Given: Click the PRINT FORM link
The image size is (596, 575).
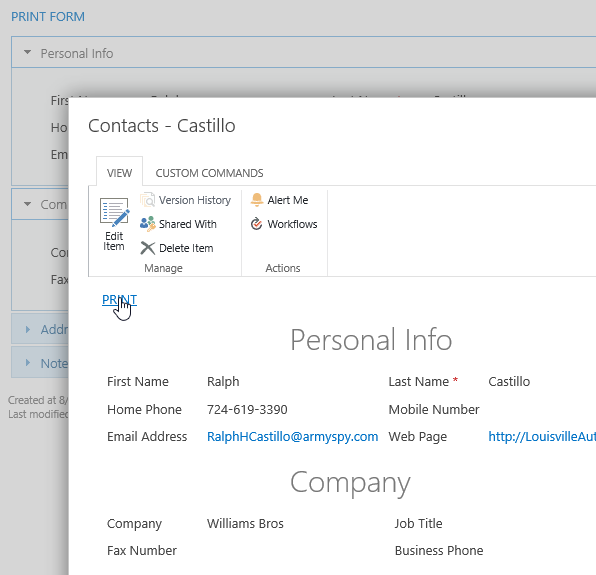Looking at the screenshot, I should [48, 17].
